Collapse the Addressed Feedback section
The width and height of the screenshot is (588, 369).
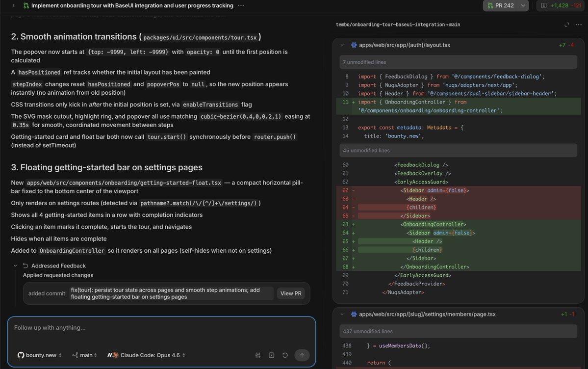(15, 266)
